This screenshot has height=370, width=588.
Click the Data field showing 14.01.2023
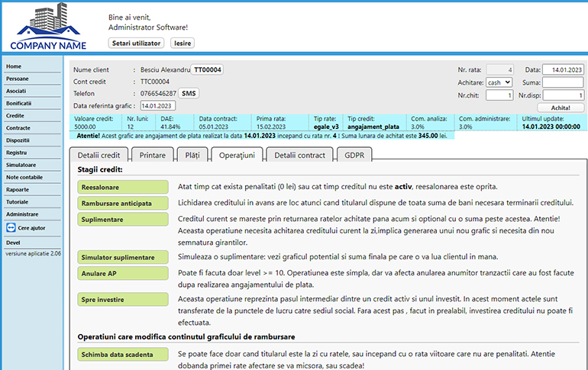tap(563, 69)
